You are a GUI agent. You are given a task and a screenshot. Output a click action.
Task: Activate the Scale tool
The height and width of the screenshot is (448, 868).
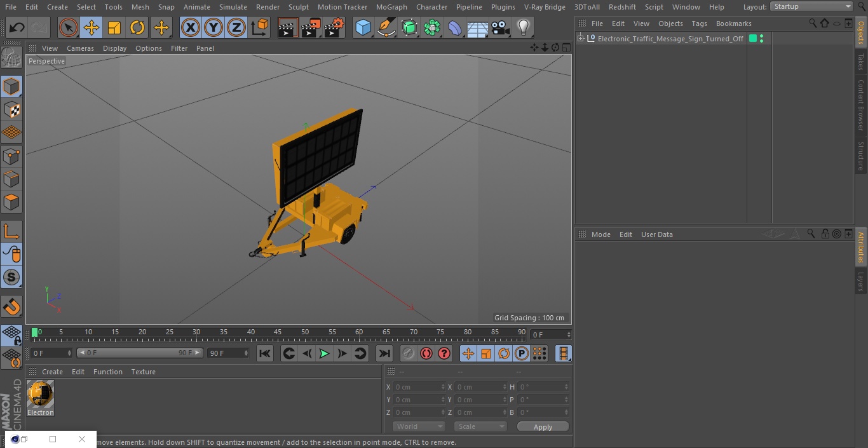click(114, 28)
